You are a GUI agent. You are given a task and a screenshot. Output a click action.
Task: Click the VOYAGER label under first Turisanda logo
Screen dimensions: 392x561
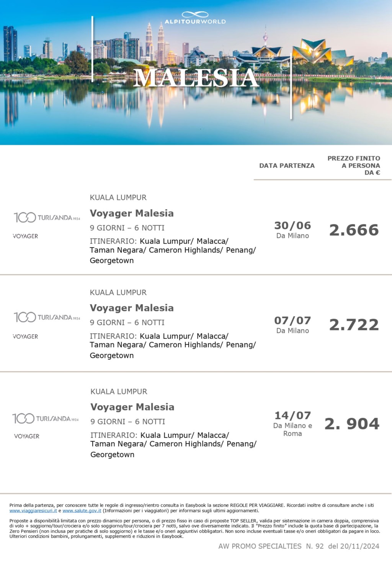pyautogui.click(x=26, y=236)
